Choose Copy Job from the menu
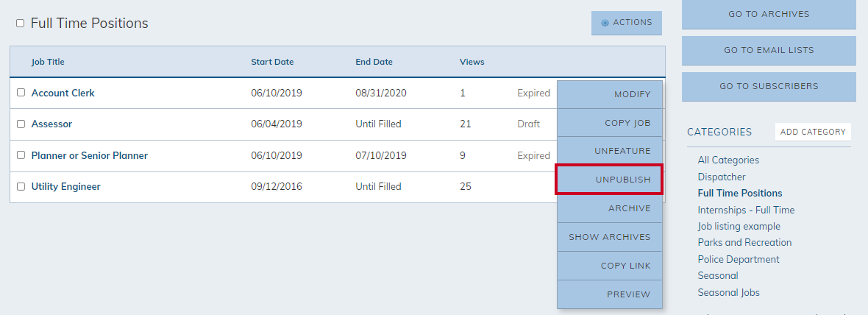This screenshot has width=868, height=315. click(x=610, y=123)
